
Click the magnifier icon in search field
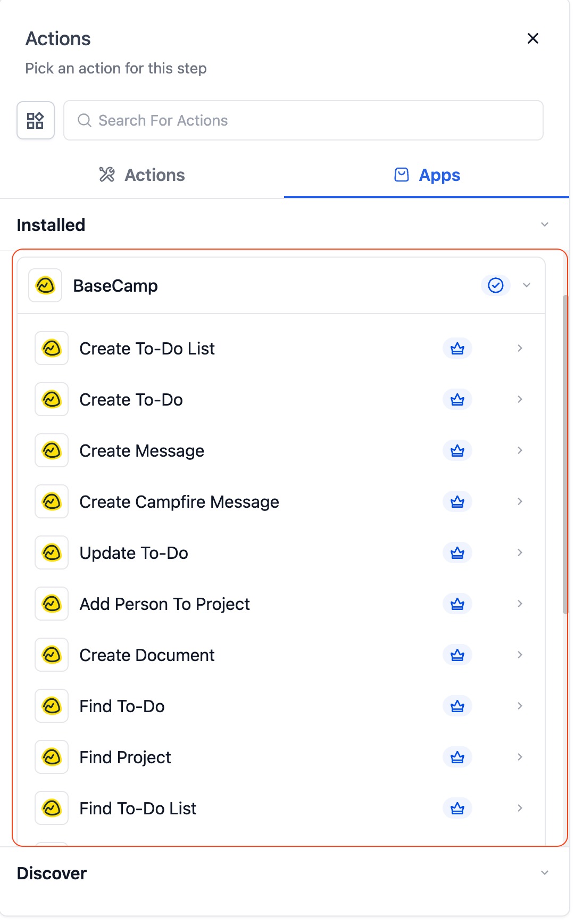click(85, 120)
